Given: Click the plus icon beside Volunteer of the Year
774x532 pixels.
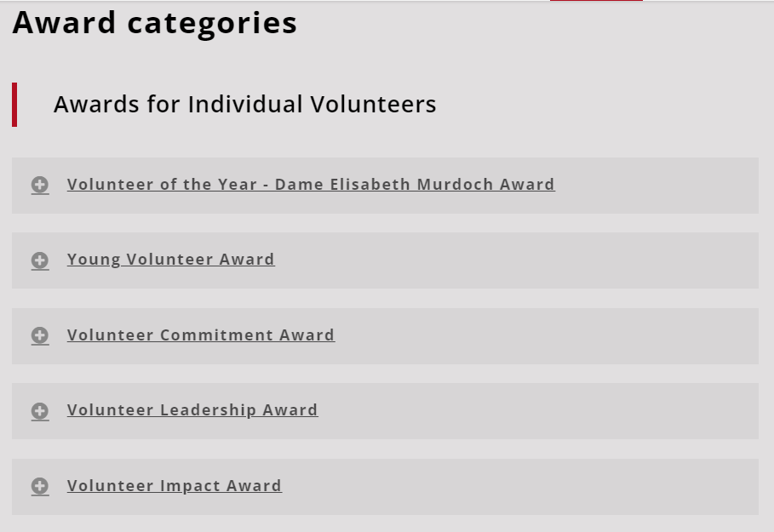Looking at the screenshot, I should click(40, 185).
